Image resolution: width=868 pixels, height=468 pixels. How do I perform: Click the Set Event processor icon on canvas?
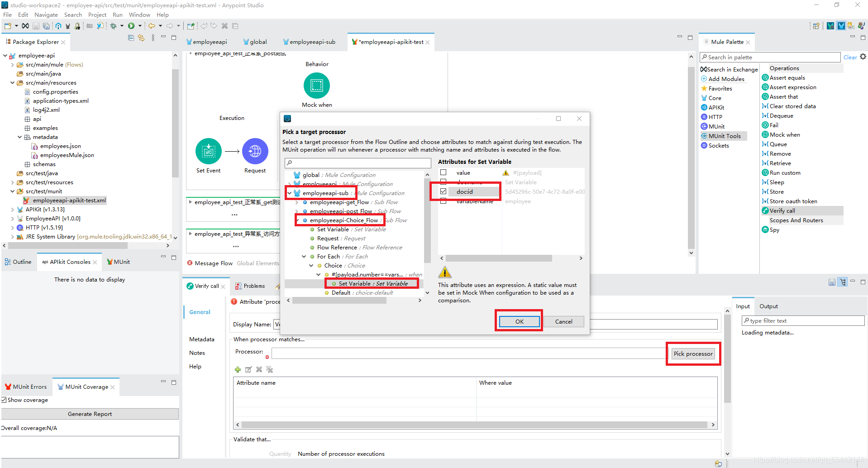pos(208,151)
